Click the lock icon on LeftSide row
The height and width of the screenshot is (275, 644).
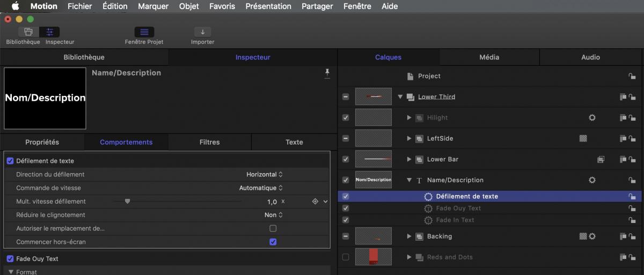(632, 138)
